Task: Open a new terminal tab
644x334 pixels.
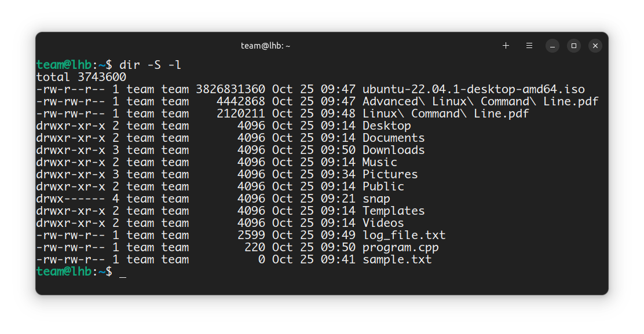Action: pos(506,46)
